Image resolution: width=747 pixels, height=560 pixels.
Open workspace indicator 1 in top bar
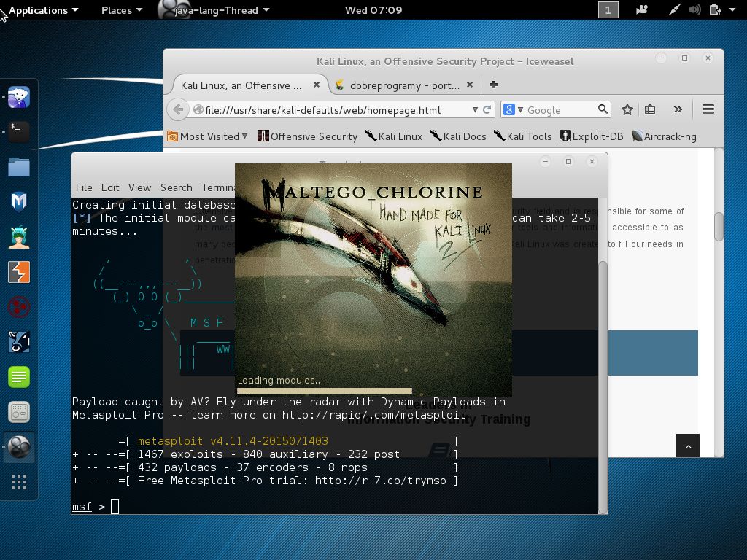[608, 10]
